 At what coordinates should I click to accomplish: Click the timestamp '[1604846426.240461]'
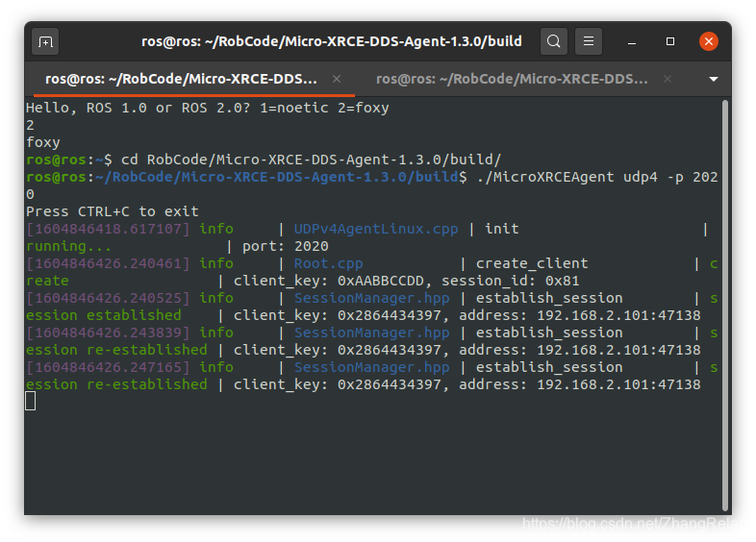pos(109,263)
